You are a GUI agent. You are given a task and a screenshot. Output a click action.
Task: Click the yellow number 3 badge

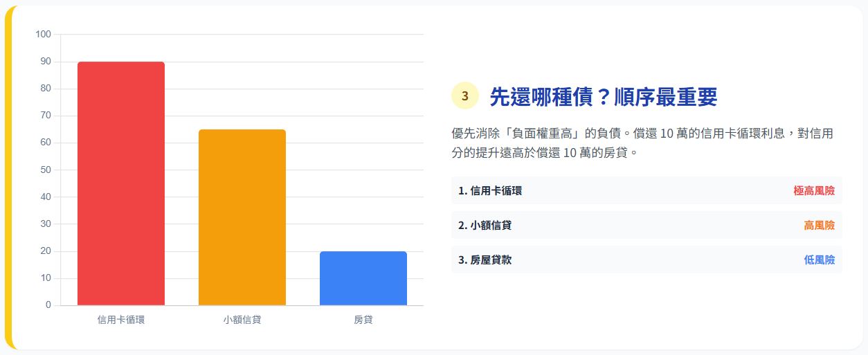(465, 96)
